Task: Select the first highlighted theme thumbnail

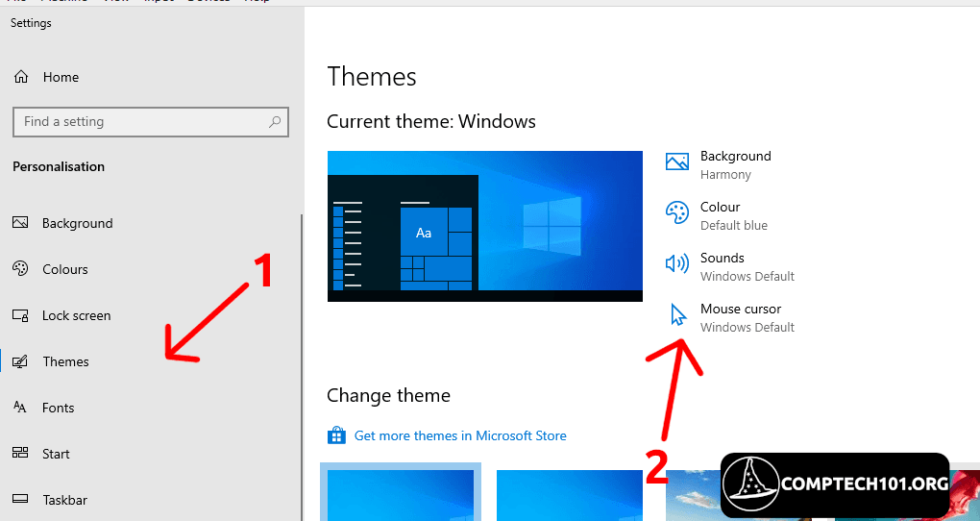Action: coord(401,493)
